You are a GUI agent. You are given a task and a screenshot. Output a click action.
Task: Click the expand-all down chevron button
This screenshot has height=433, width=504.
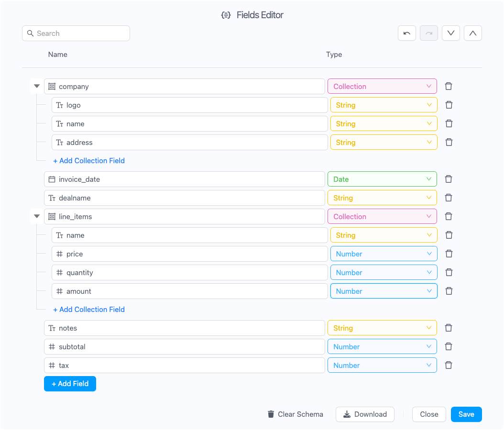pyautogui.click(x=450, y=33)
